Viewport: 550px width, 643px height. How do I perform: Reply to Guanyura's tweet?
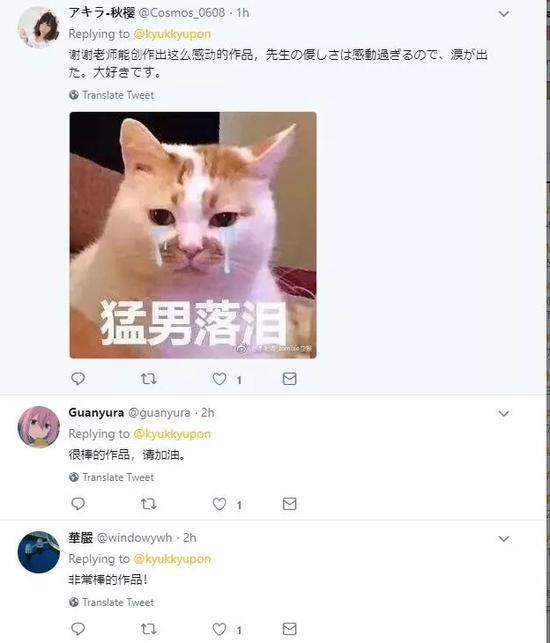click(x=78, y=503)
